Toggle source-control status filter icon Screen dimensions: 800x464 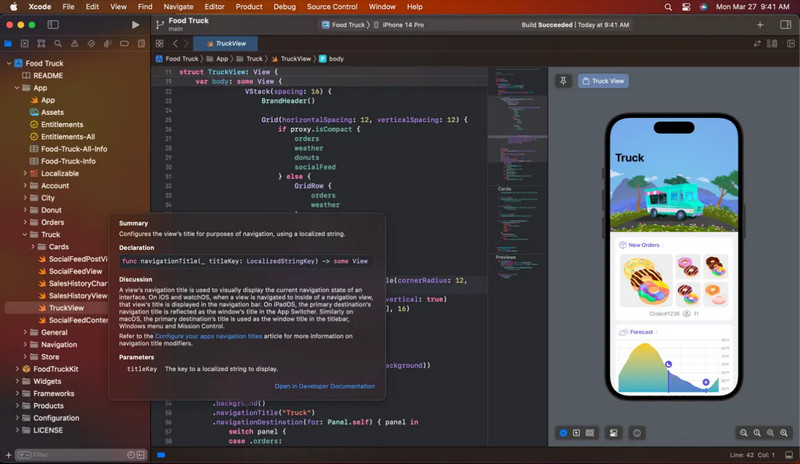[141, 455]
